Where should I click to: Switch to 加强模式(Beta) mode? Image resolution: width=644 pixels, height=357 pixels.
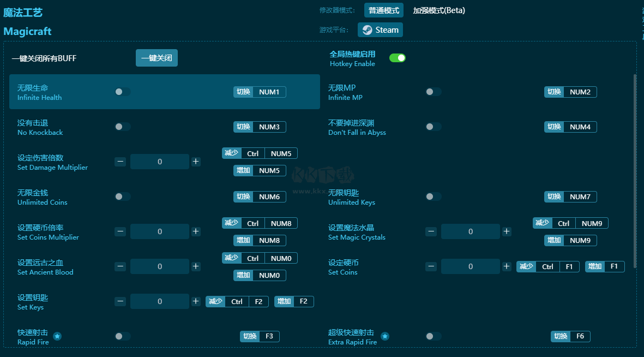(439, 10)
